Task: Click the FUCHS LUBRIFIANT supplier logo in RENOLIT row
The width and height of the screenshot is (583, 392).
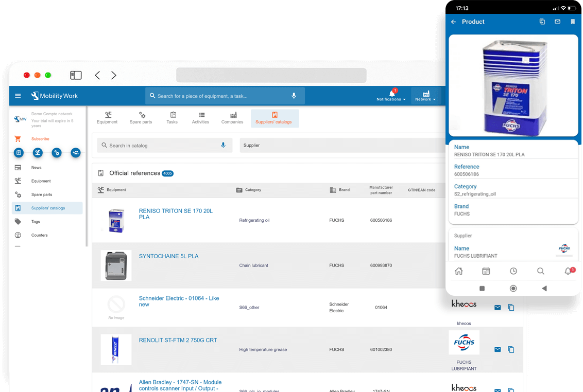Action: (x=464, y=343)
